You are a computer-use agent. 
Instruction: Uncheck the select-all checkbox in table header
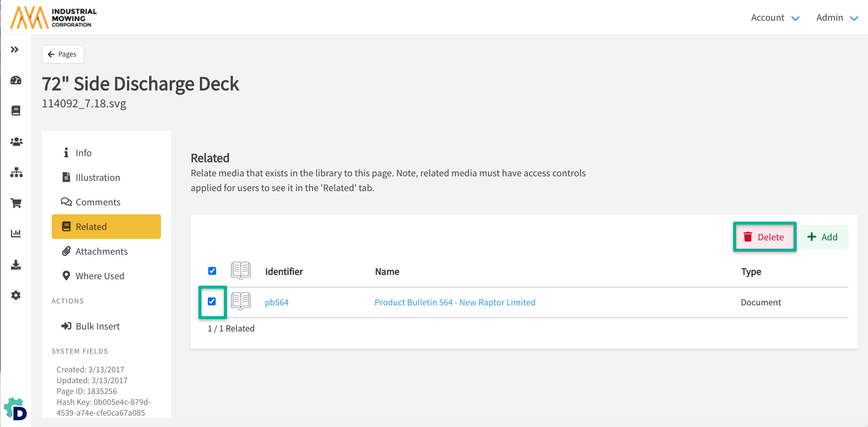click(x=212, y=271)
